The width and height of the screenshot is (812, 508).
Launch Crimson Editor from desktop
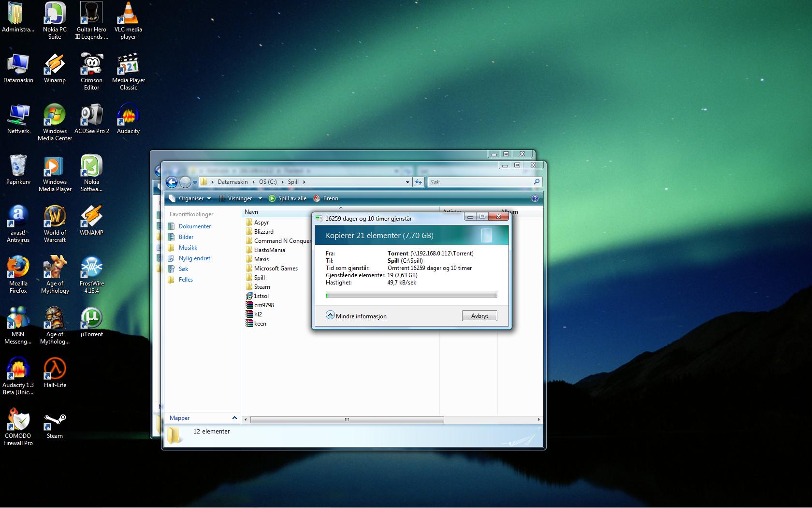91,72
